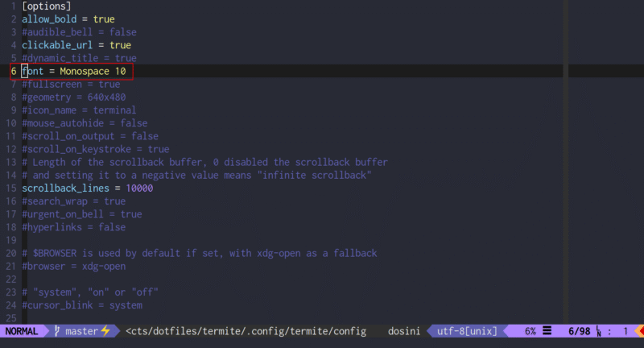Click the NORMAL mode indicator
The image size is (644, 348).
[22, 331]
